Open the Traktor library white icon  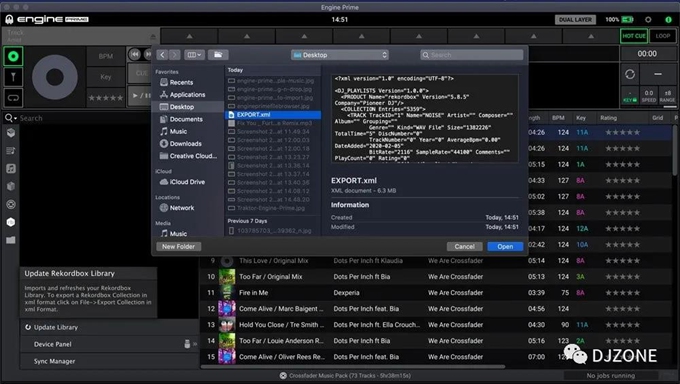pyautogui.click(x=11, y=222)
